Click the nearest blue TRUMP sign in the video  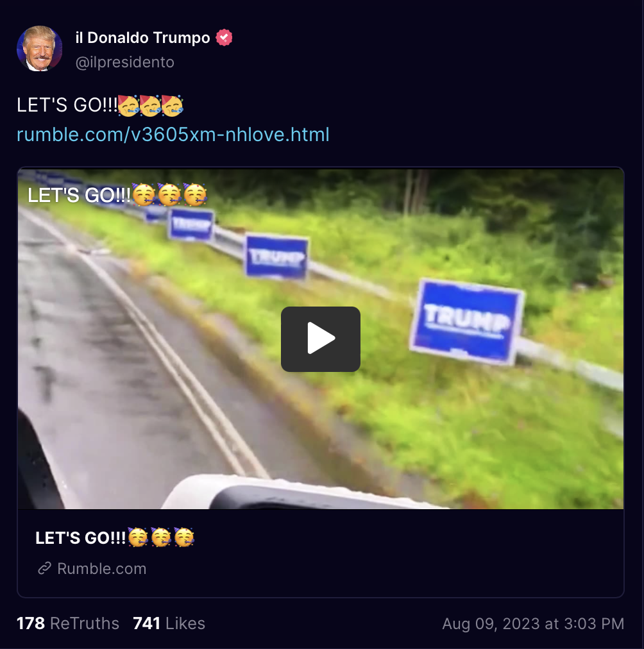pos(467,322)
